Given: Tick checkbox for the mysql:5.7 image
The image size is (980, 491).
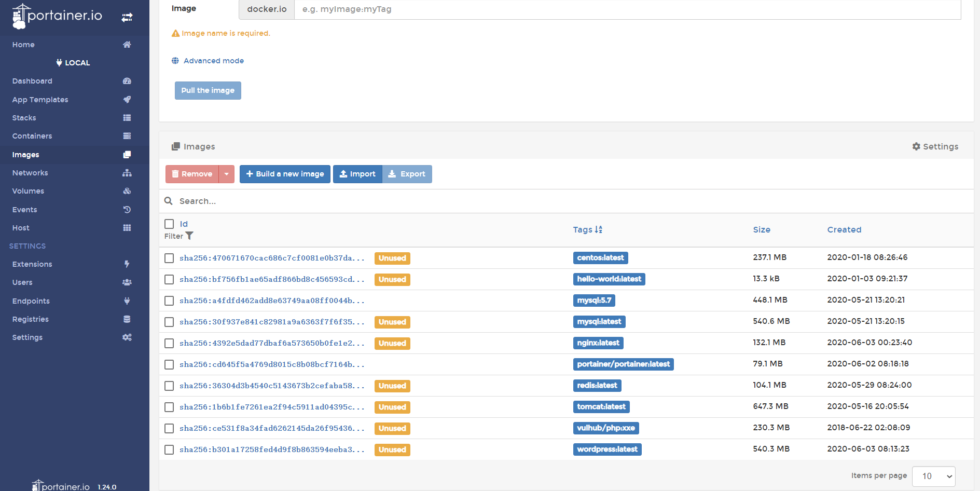Looking at the screenshot, I should click(x=169, y=301).
